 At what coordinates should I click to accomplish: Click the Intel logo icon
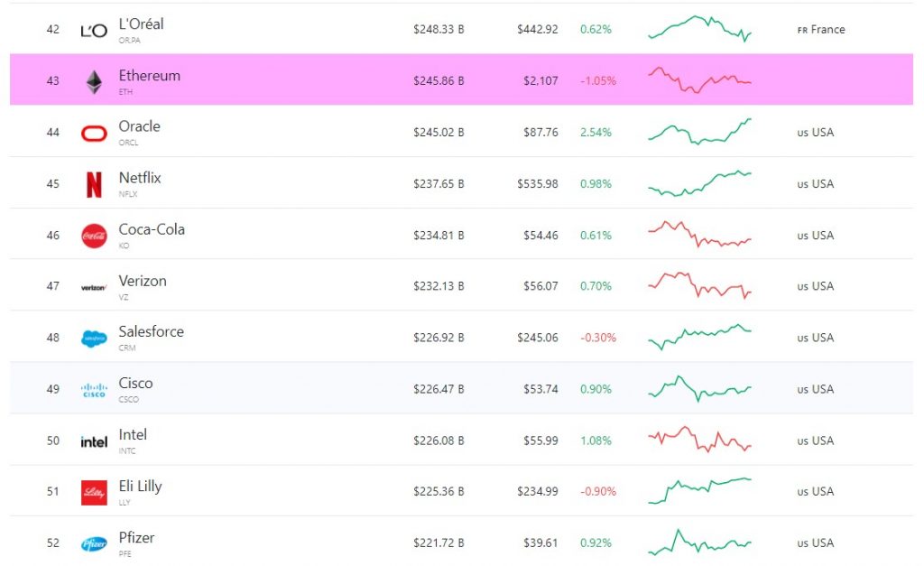point(94,441)
